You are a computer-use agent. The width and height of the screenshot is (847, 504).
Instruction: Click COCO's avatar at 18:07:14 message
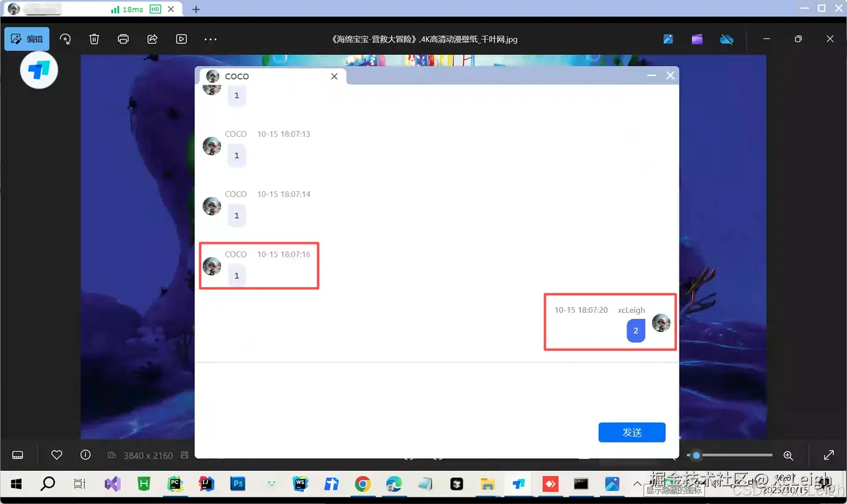(x=212, y=206)
